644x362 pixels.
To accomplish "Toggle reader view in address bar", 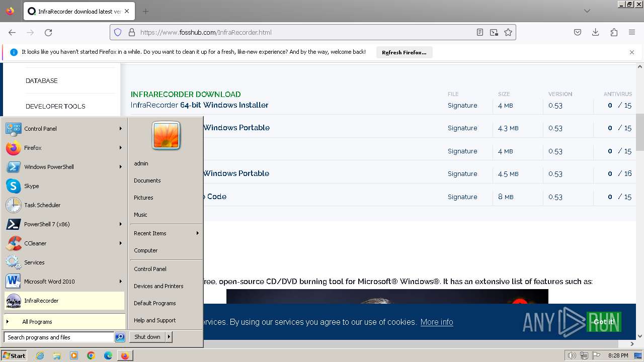I will coord(480,32).
